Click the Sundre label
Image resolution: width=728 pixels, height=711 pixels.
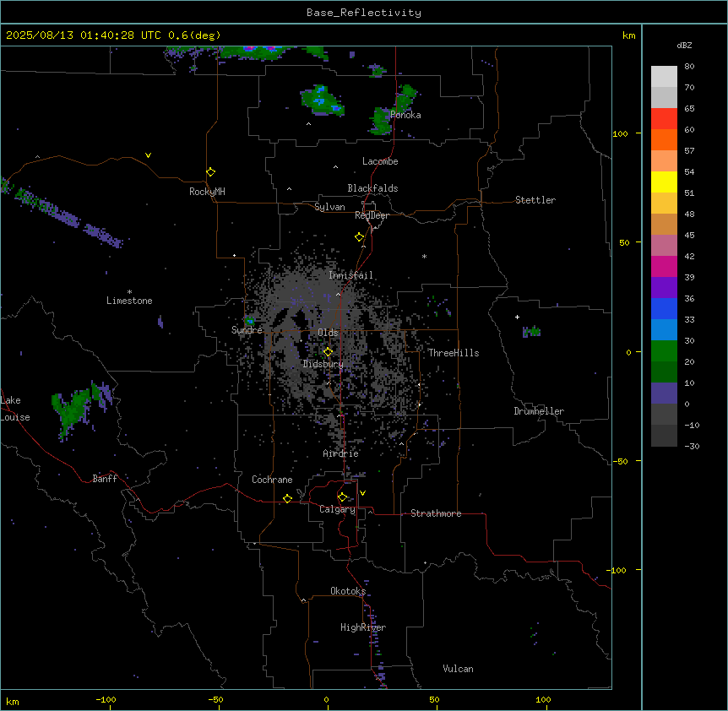click(x=247, y=330)
